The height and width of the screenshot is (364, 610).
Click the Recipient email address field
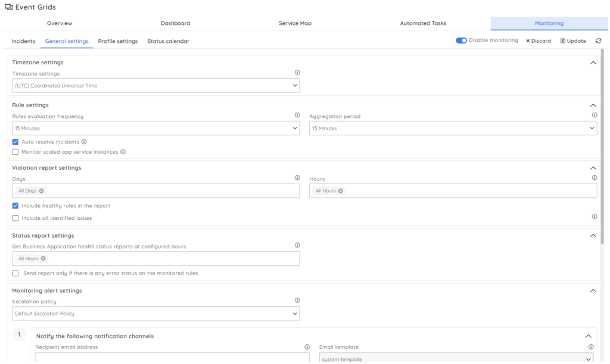coord(172,358)
